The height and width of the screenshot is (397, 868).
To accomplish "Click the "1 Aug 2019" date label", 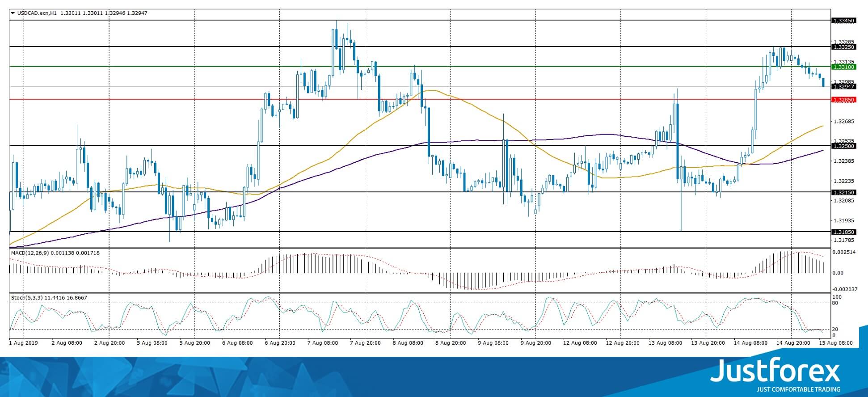I will pos(24,343).
